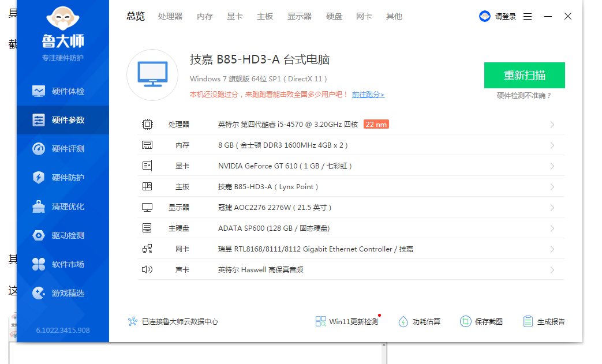The width and height of the screenshot is (602, 364).
Task: Switch to the top 显示器 tab
Action: [300, 16]
